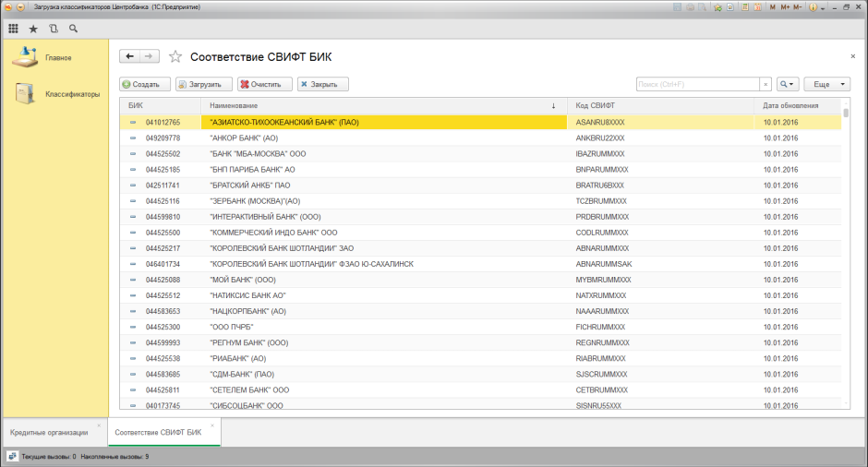Click the Загрузить button

click(x=204, y=84)
